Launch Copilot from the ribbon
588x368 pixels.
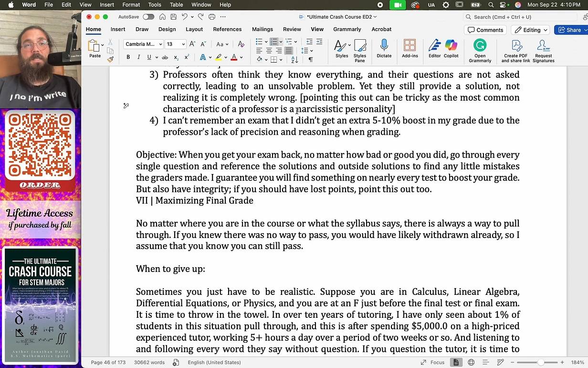pyautogui.click(x=451, y=49)
